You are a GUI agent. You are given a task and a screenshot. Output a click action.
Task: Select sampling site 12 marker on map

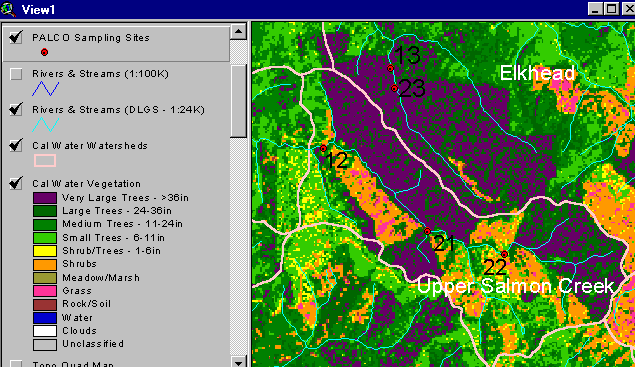[323, 148]
